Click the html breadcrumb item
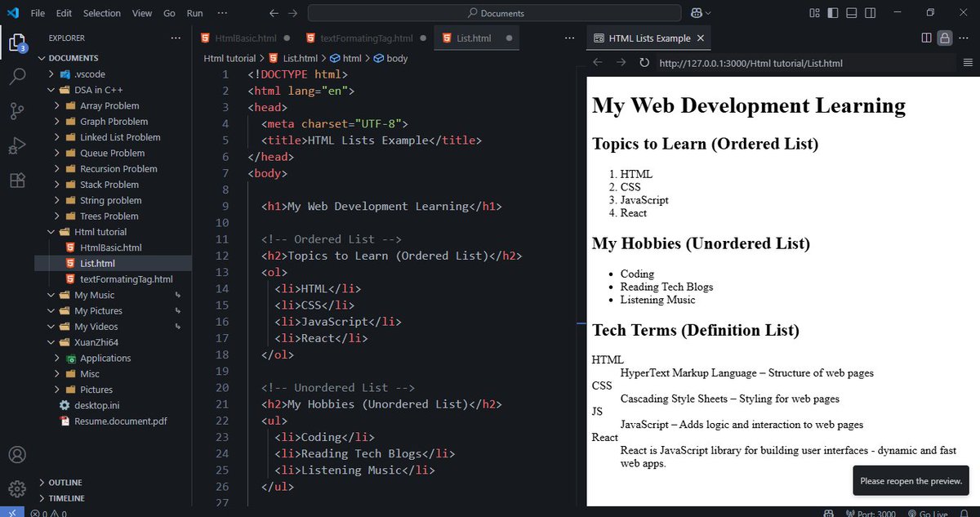This screenshot has height=517, width=980. tap(345, 58)
